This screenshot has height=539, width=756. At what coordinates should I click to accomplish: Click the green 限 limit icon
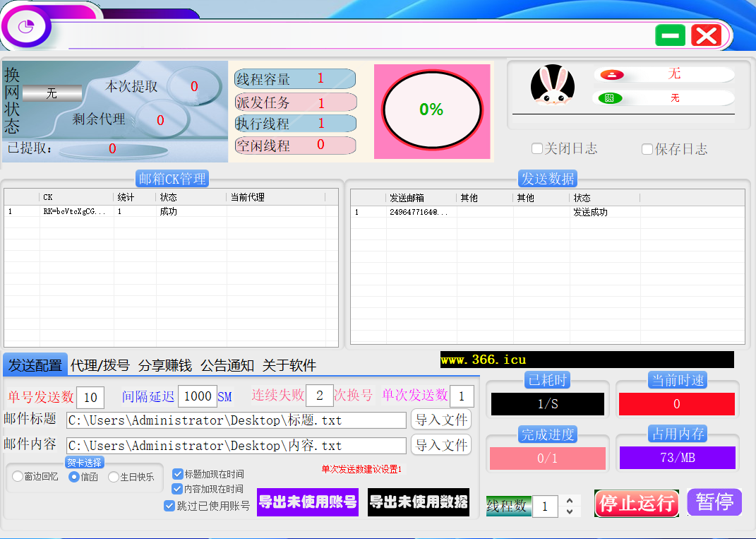point(610,98)
